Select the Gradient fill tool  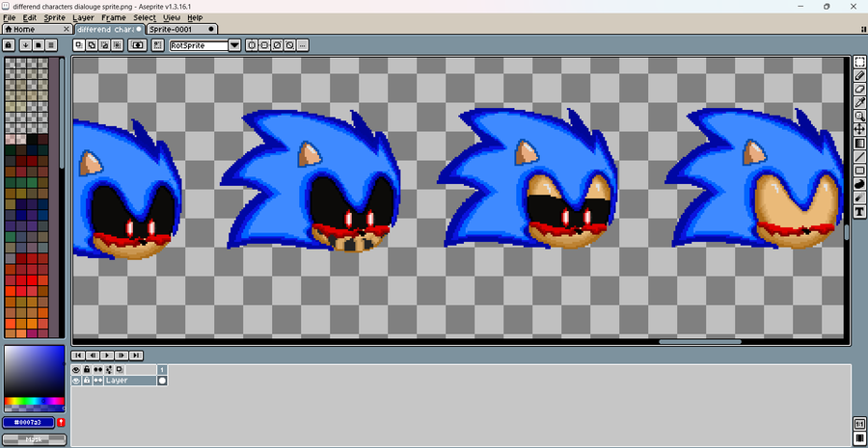[x=859, y=144]
